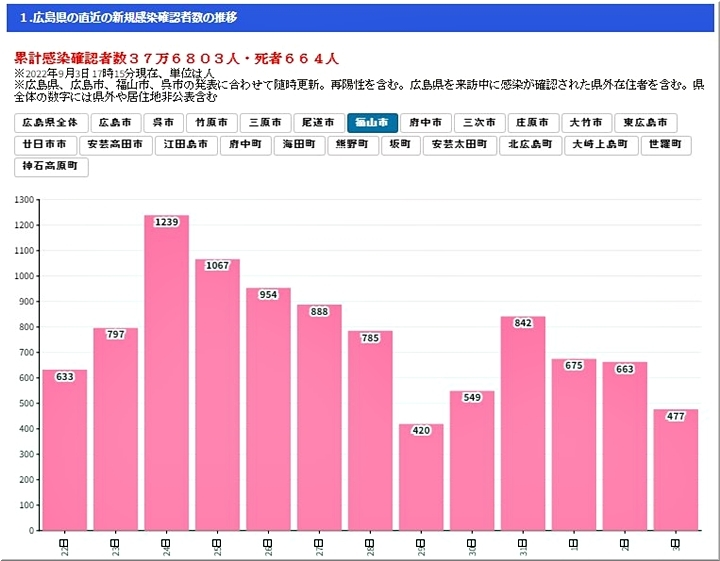
Task: Click the bar showing 420 cases
Action: coord(421,480)
